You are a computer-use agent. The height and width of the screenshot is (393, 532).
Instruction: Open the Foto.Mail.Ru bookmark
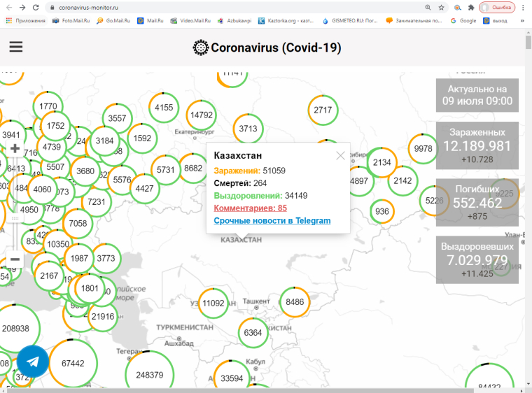[x=71, y=21]
